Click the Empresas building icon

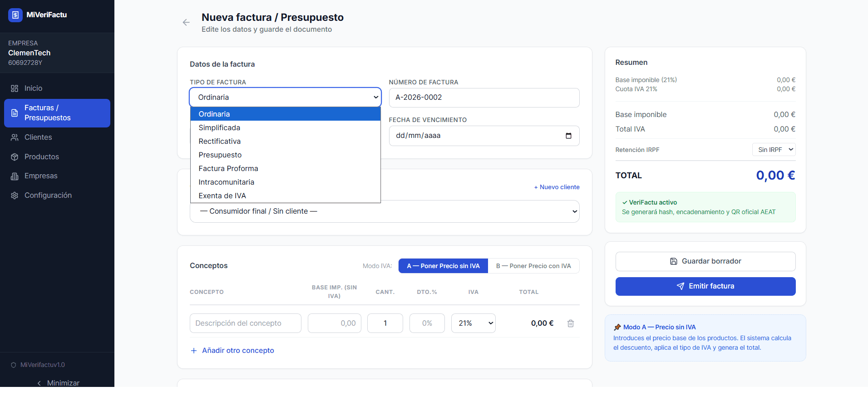click(15, 176)
